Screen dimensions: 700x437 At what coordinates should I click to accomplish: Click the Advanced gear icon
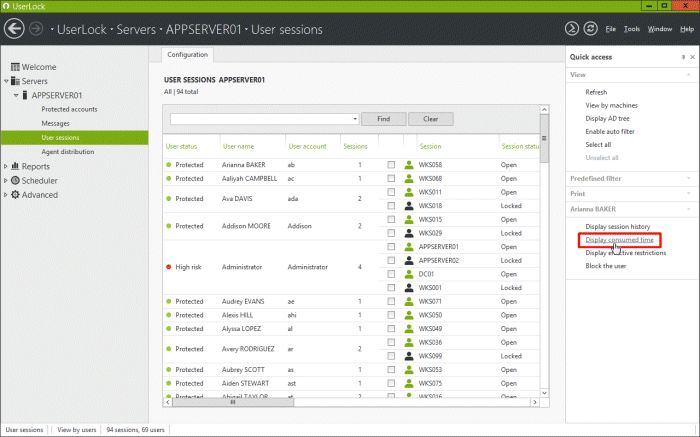pos(15,195)
